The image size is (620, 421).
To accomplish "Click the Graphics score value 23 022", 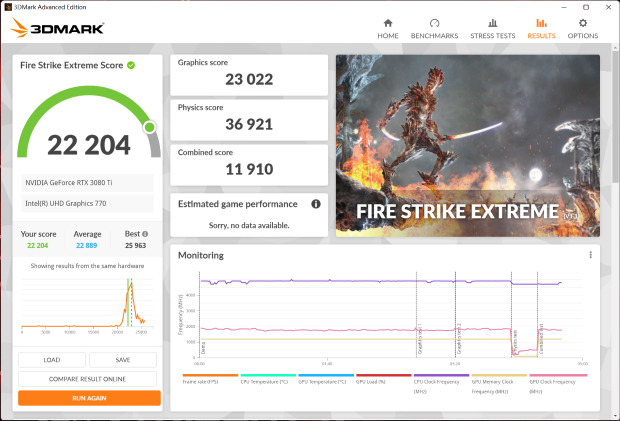I will [x=249, y=79].
